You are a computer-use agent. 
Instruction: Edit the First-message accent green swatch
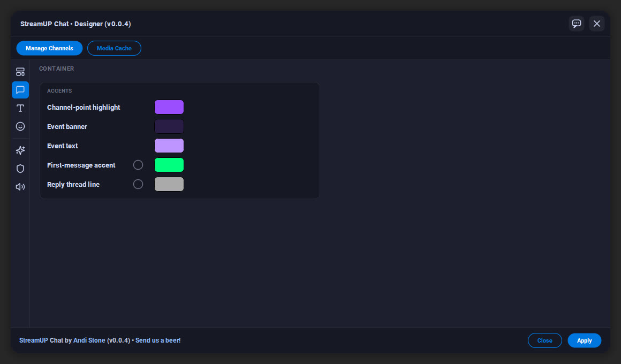point(169,165)
